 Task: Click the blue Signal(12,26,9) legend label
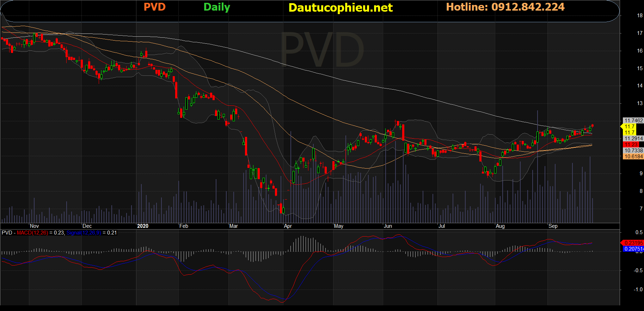point(84,233)
